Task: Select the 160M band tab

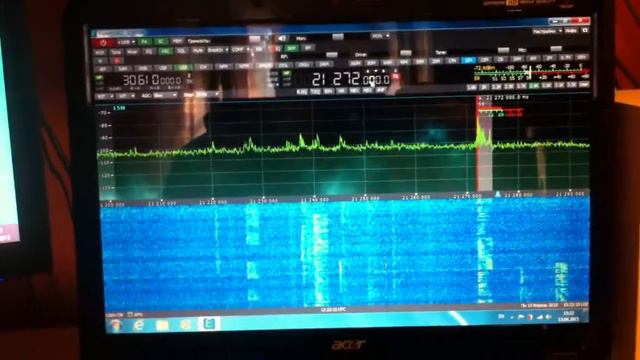Action: (355, 63)
